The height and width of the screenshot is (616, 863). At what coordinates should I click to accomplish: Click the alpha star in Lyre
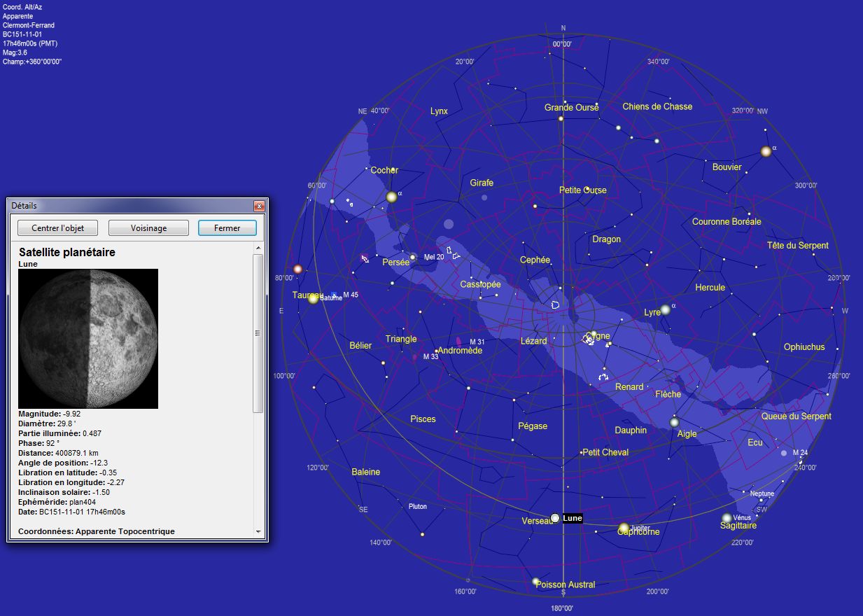665,309
